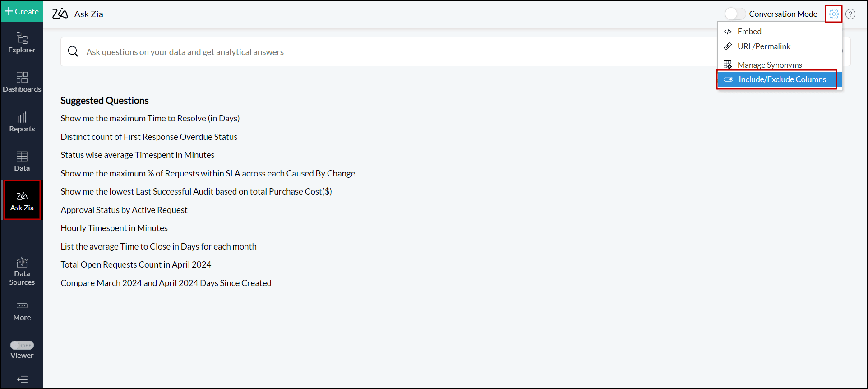Open the Create new menu
Screen dimensions: 868x389
(22, 11)
